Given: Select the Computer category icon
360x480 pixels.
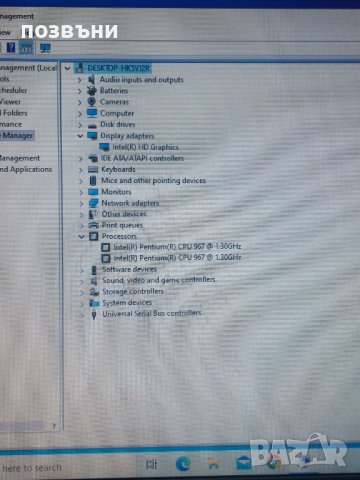Looking at the screenshot, I should tap(92, 113).
